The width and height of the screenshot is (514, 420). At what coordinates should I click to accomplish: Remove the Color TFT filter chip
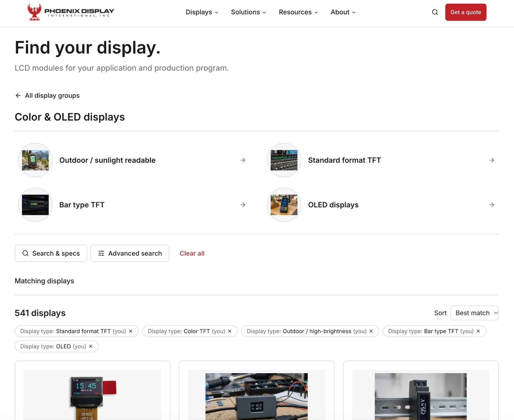click(230, 331)
